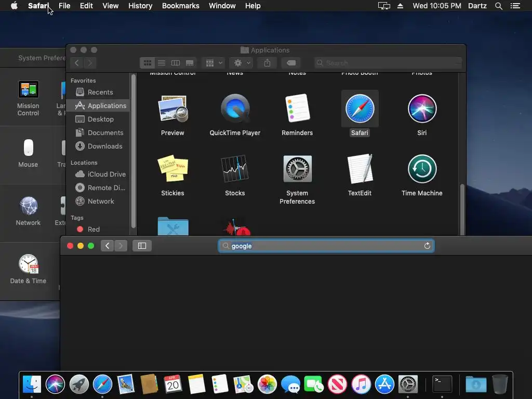Click the Finder Search field
The height and width of the screenshot is (399, 532).
[388, 63]
